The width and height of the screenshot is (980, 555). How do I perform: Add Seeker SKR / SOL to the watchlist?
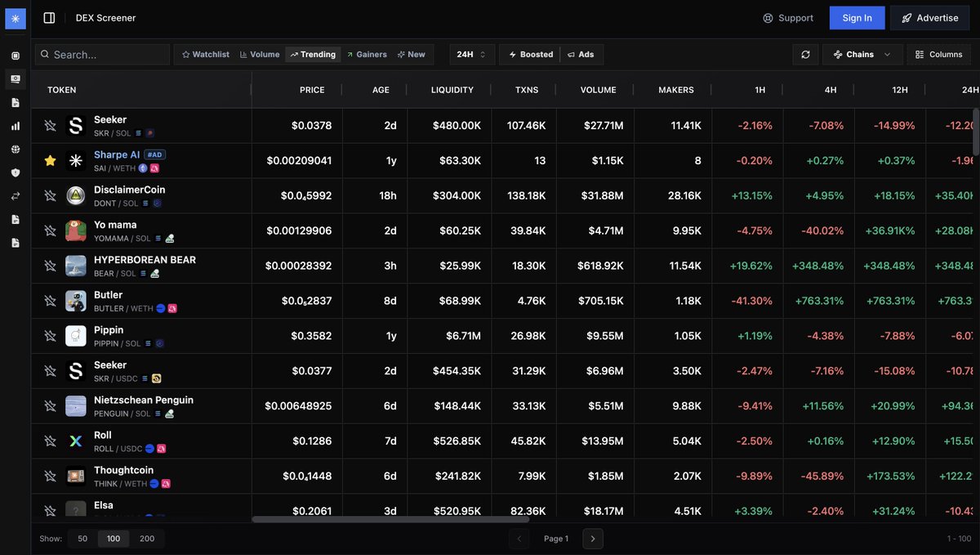50,126
